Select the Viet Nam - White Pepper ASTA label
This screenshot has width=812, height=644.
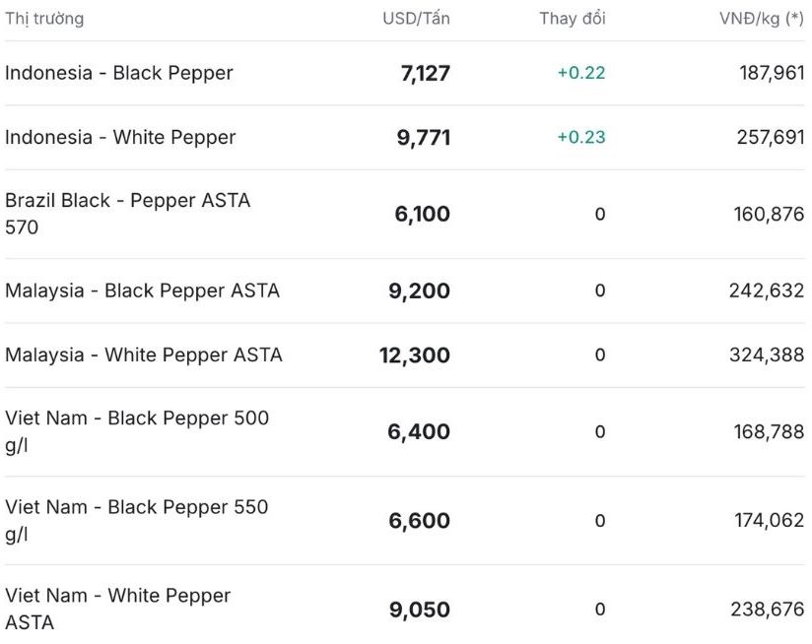pos(118,609)
